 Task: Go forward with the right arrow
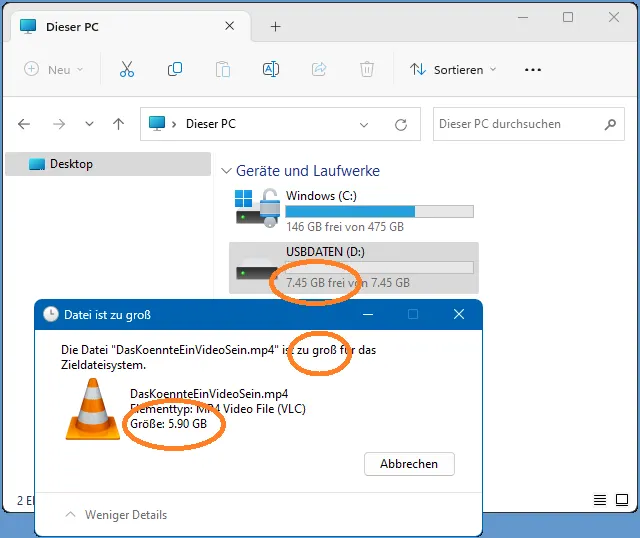(x=59, y=124)
